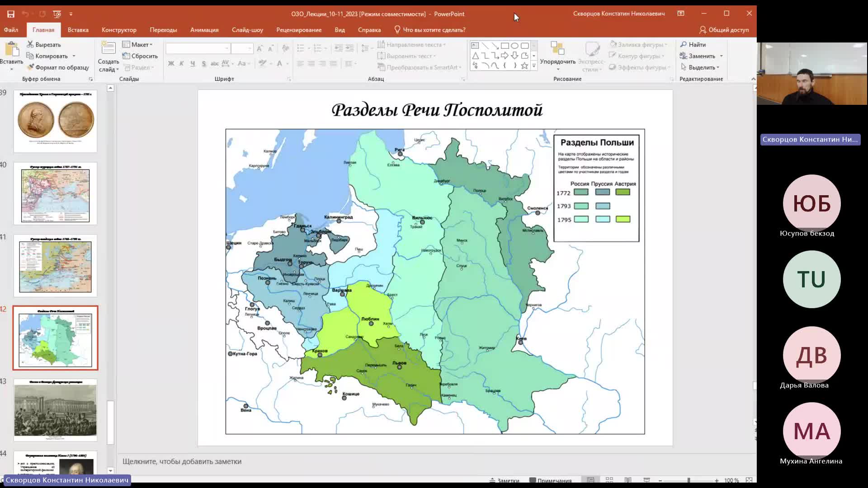Select slide 43 engraving thumbnail
Screen dimensions: 868x488
(x=55, y=410)
